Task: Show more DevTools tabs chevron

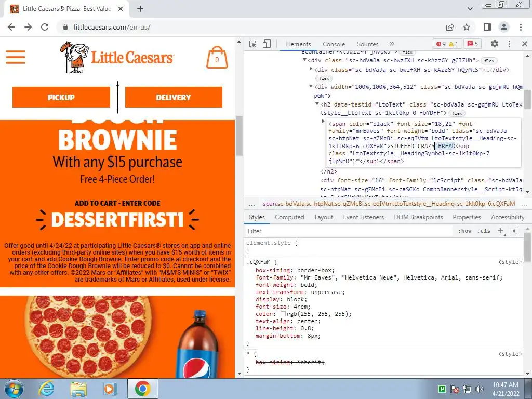Action: coord(392,44)
